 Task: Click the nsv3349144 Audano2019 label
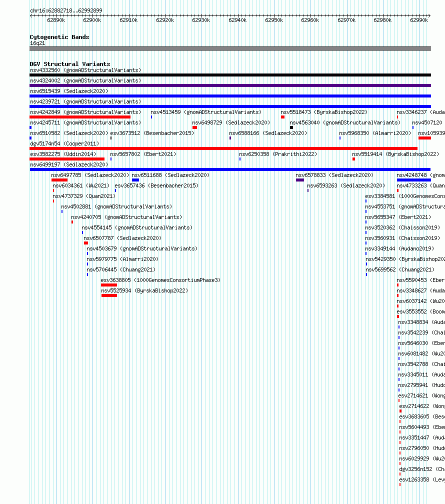point(399,249)
